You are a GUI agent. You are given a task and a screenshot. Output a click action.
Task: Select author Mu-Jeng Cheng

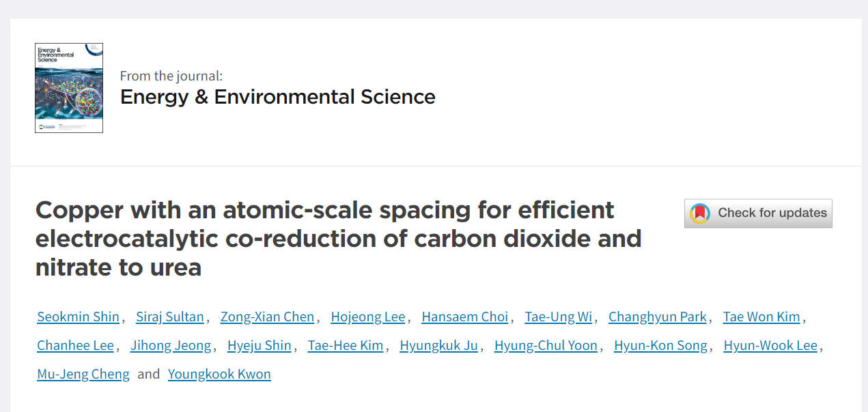click(x=83, y=374)
